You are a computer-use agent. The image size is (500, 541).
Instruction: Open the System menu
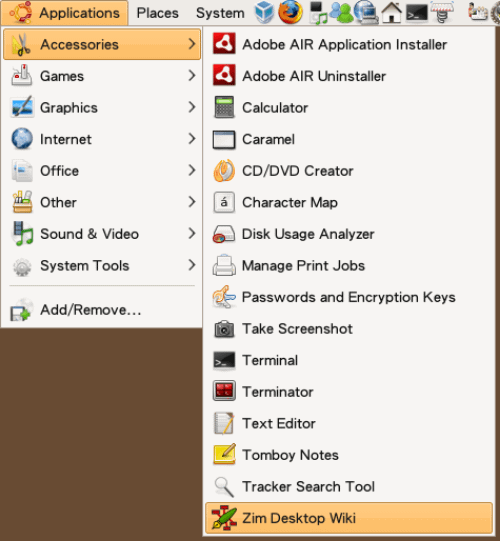coord(220,13)
